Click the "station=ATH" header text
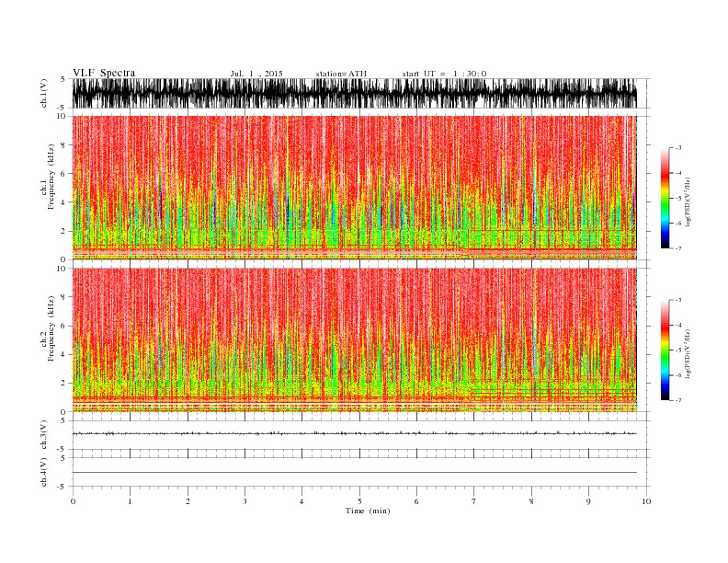 click(341, 74)
